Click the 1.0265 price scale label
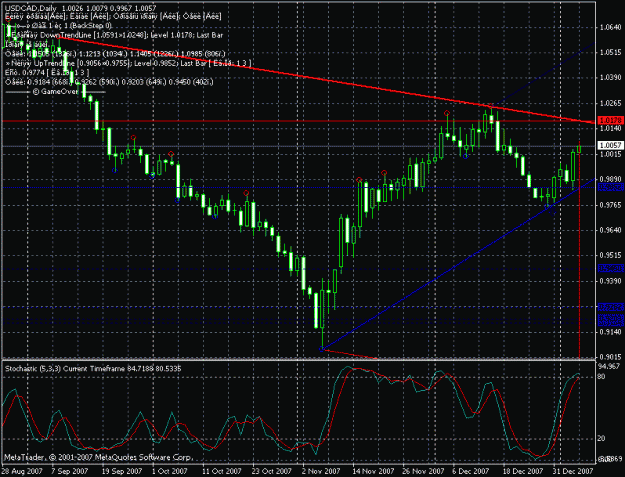 [610, 103]
